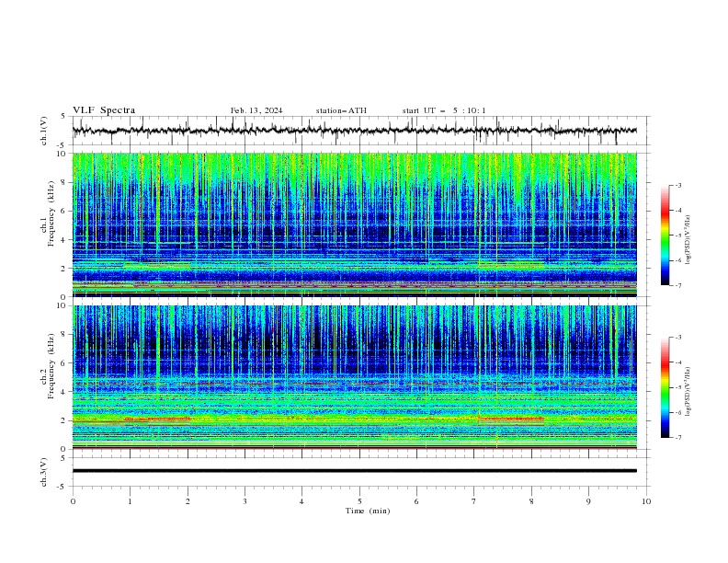The width and height of the screenshot is (728, 563).
Task: Click the ch.1 voltage waveform trace
Action: pyautogui.click(x=354, y=131)
